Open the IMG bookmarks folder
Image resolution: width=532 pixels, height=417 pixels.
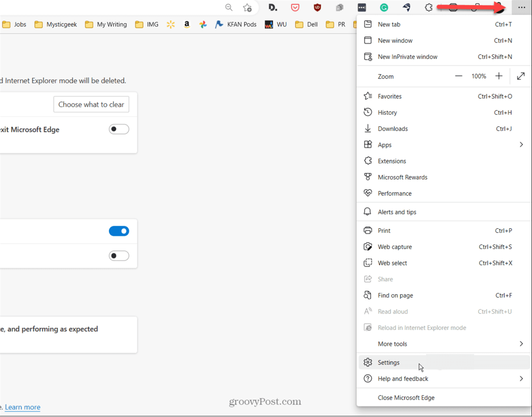click(146, 24)
